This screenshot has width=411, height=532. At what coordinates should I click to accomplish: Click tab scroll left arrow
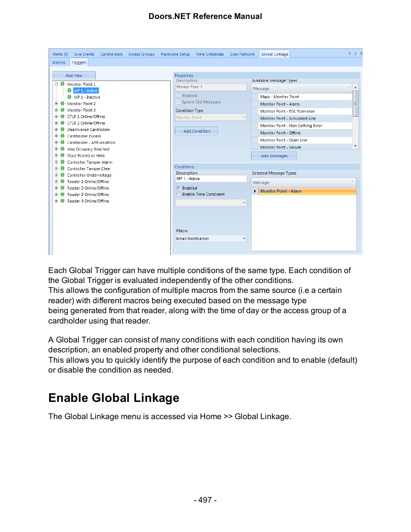(349, 54)
